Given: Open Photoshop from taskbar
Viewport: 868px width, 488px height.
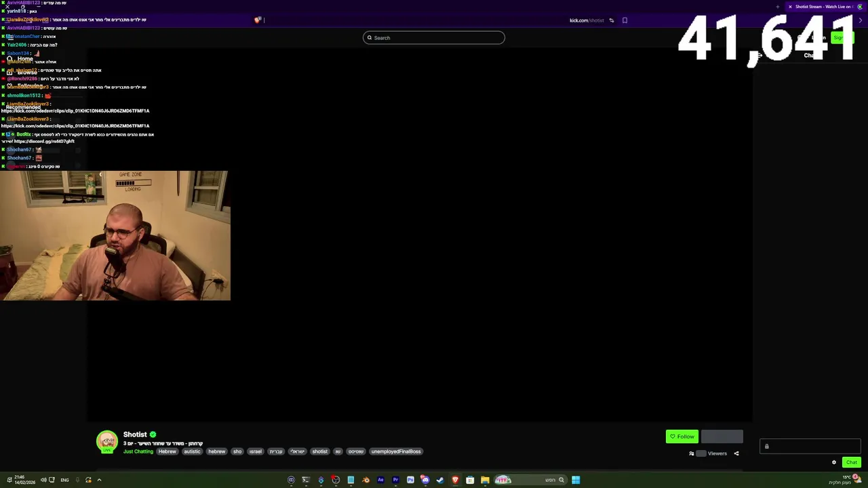Looking at the screenshot, I should (410, 480).
